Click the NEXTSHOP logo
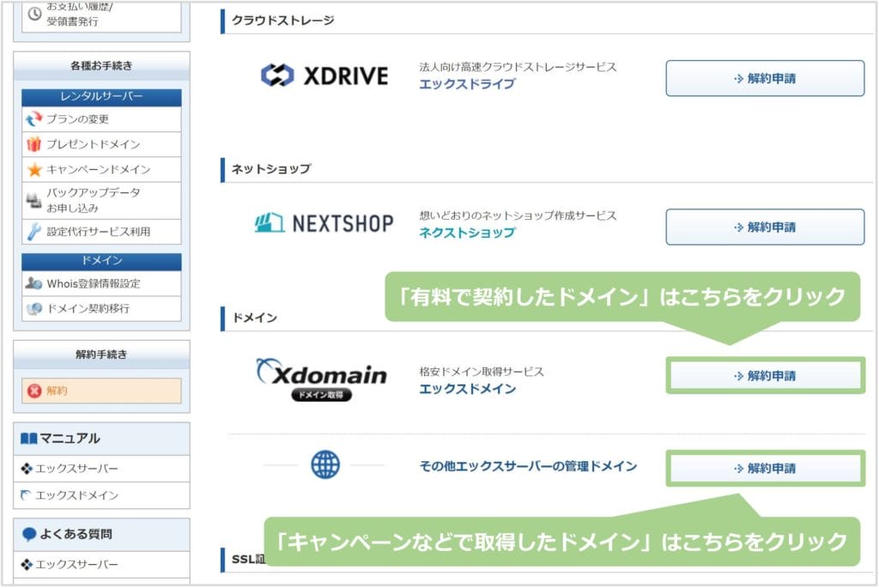The image size is (879, 588). coord(324,224)
